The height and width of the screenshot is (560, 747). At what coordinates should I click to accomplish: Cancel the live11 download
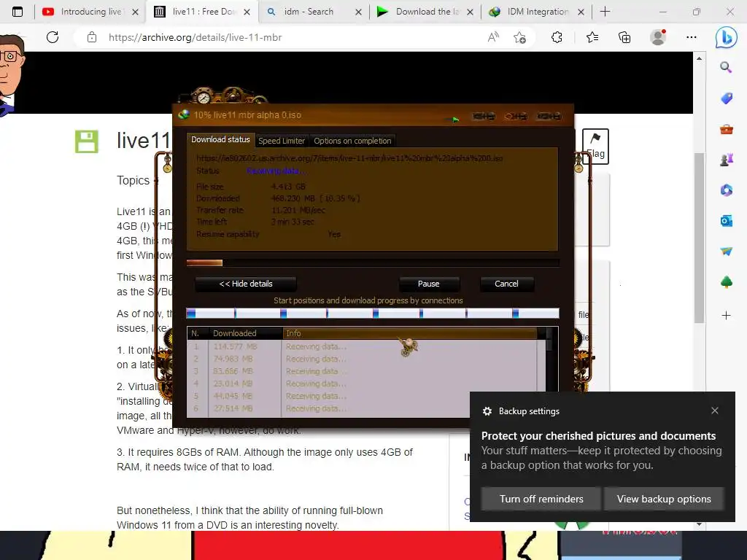[x=506, y=284]
